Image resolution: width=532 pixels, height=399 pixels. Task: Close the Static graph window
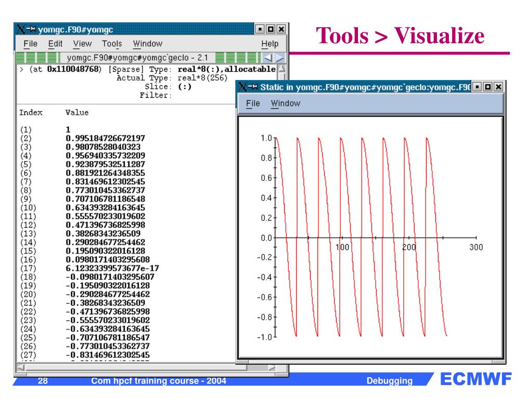point(498,86)
